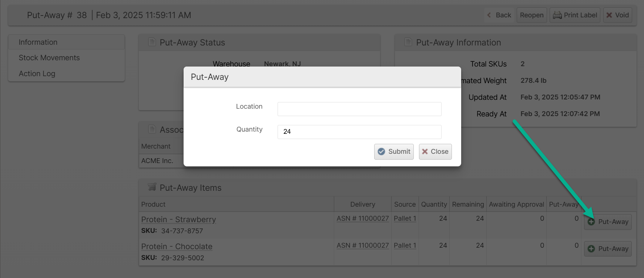Go to Stock Movements section
Screen dimensions: 644x278
pos(49,58)
